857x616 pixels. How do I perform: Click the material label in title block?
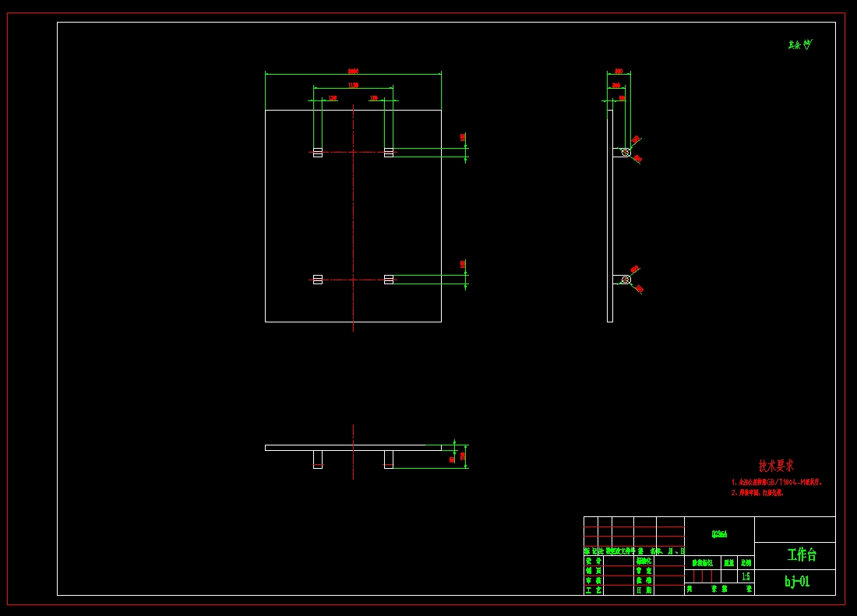(x=719, y=534)
